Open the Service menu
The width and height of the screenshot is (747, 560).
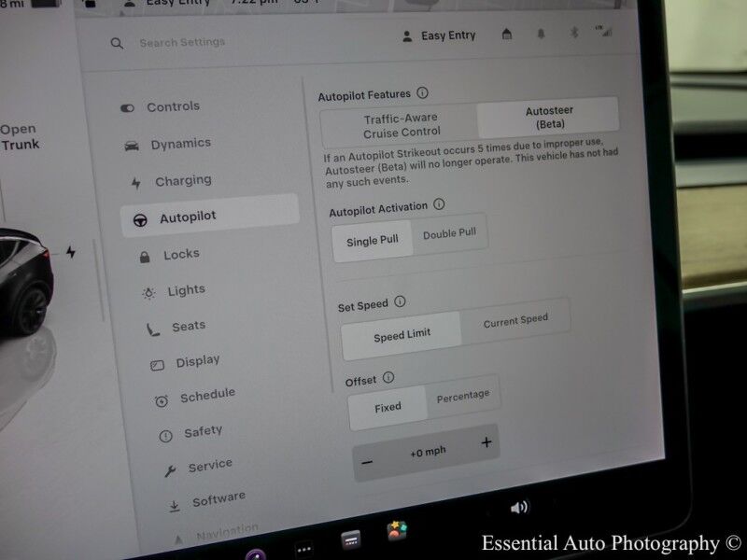(198, 468)
